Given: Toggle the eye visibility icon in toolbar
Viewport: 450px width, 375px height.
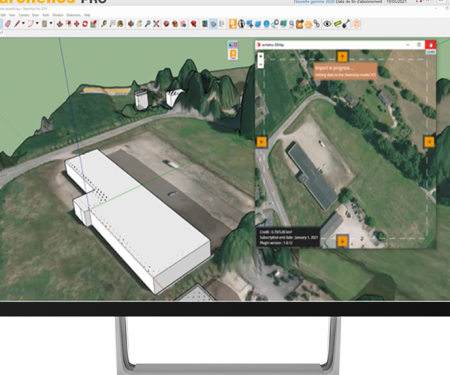Looking at the screenshot, I should [x=327, y=24].
